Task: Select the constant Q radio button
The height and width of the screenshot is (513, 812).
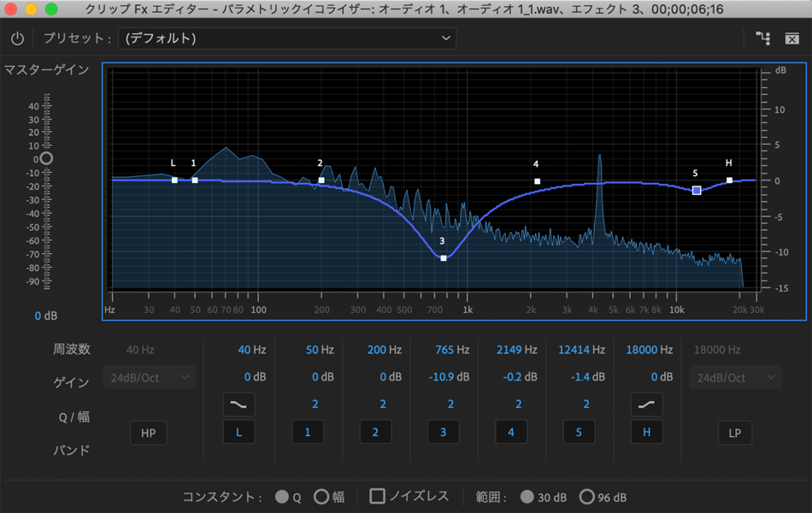Action: tap(282, 497)
